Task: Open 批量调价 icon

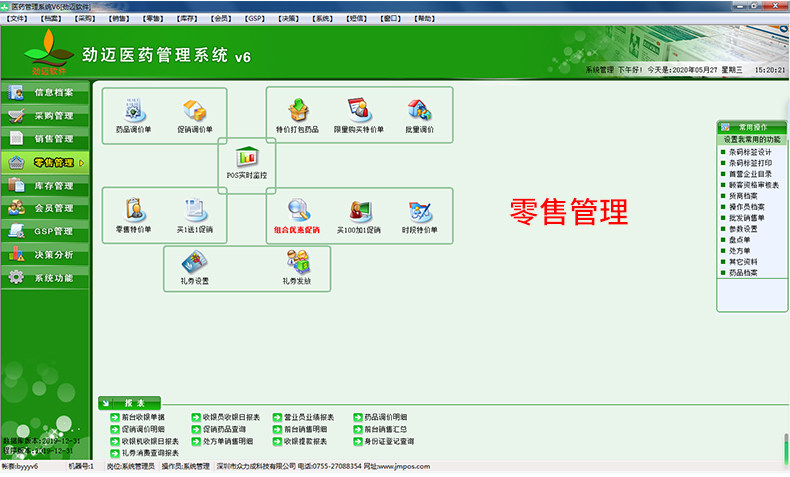Action: point(419,110)
